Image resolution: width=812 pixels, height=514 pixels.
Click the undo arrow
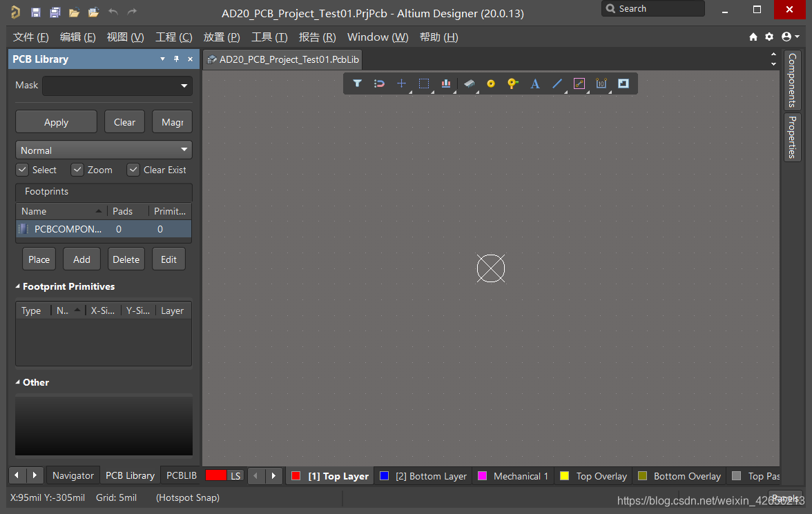pyautogui.click(x=113, y=12)
